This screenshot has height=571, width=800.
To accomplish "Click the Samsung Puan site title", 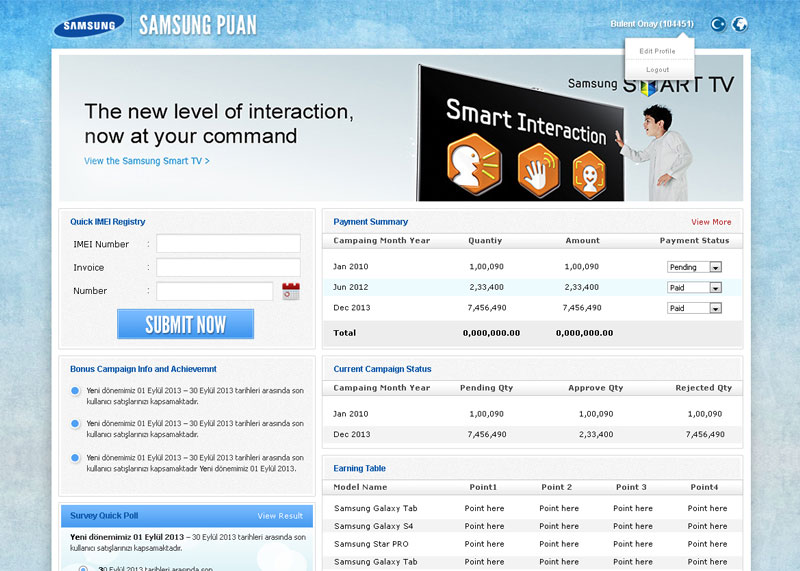I will [198, 25].
